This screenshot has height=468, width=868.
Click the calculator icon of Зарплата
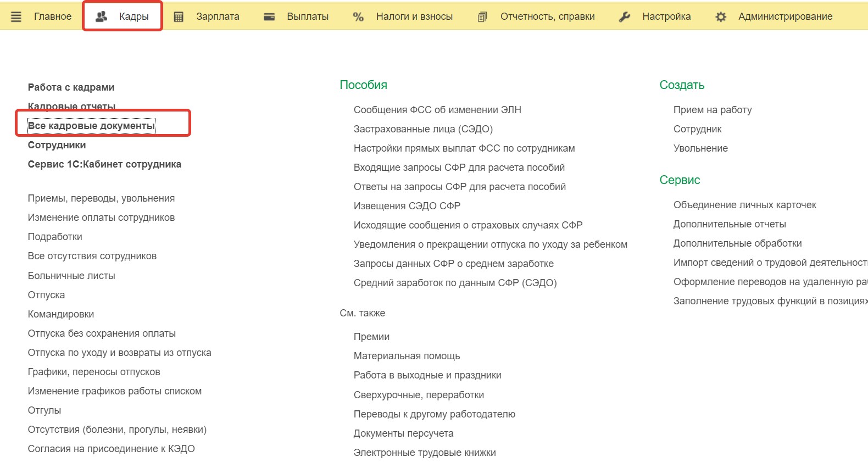click(x=179, y=17)
